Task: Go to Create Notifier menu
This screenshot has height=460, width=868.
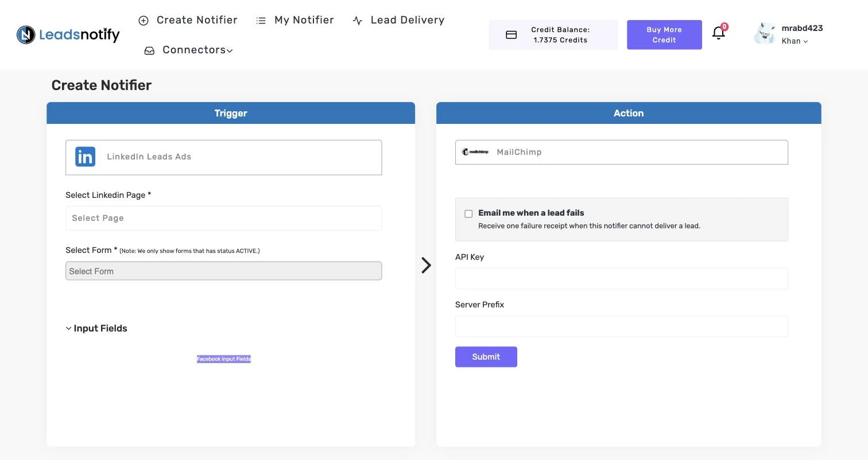Action: click(x=197, y=20)
